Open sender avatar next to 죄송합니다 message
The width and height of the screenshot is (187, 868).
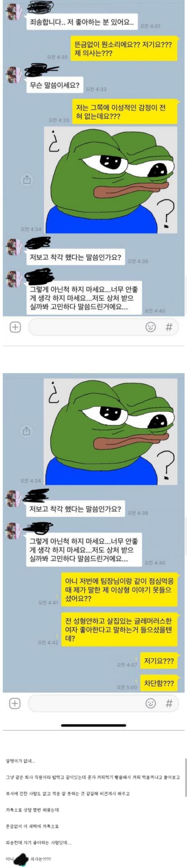14,13
